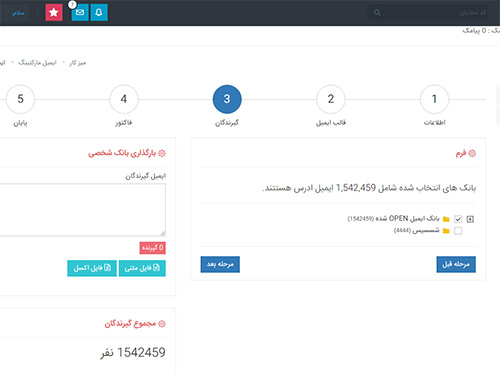Viewport: 500px width, 372px height.
Task: Open the messages envelope icon
Action: (80, 13)
